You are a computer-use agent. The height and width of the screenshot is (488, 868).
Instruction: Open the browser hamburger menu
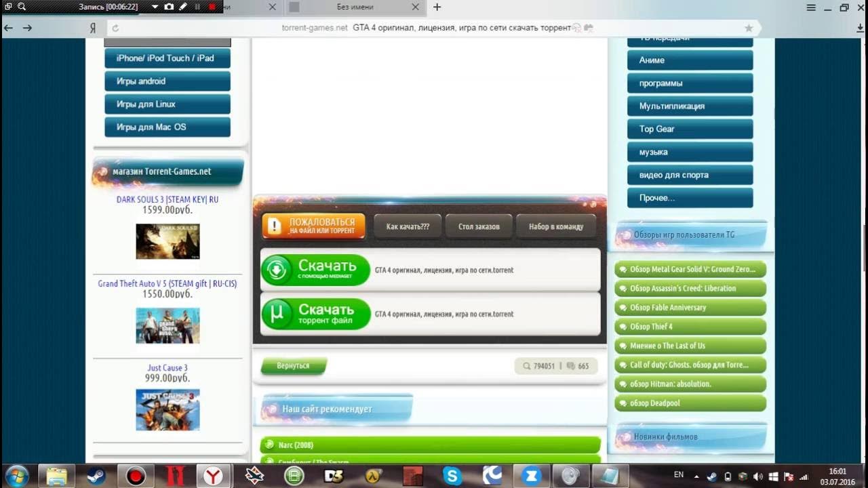pos(811,7)
